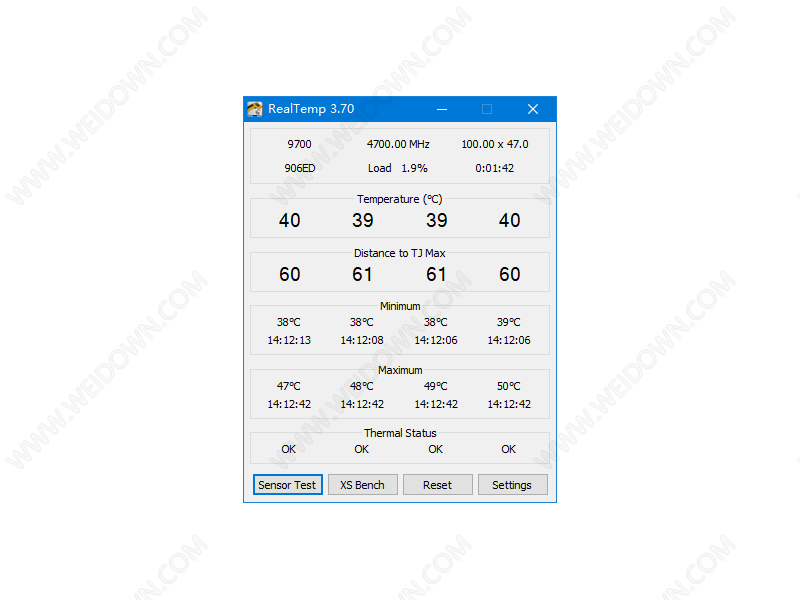Click the CPUID 906ED text
The height and width of the screenshot is (600, 800).
click(x=299, y=168)
